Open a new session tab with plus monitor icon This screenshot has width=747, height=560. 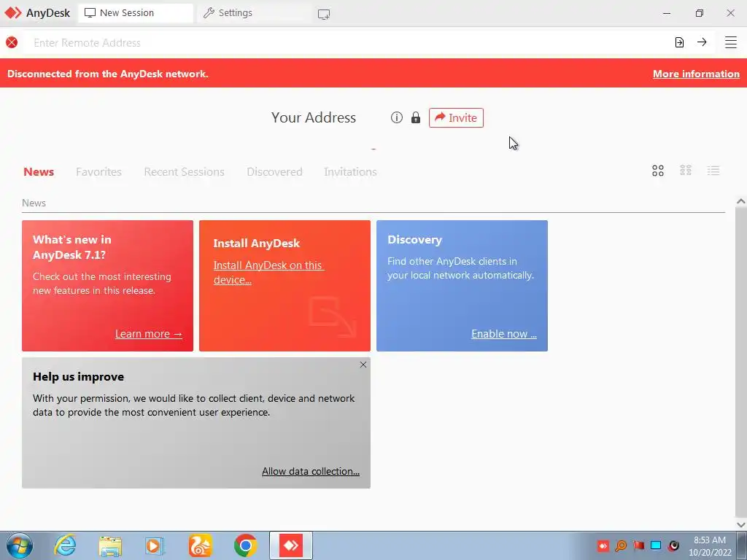pyautogui.click(x=324, y=15)
